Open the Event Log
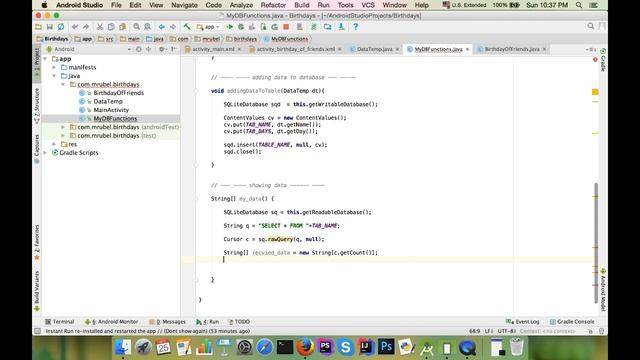Image resolution: width=640 pixels, height=360 pixels. tap(522, 322)
